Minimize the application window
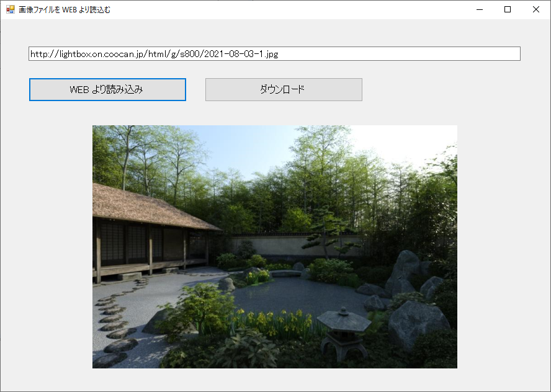 tap(478, 9)
